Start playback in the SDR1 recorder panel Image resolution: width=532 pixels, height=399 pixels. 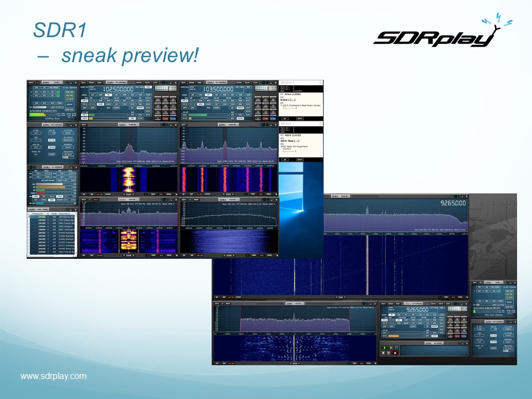pos(385,348)
